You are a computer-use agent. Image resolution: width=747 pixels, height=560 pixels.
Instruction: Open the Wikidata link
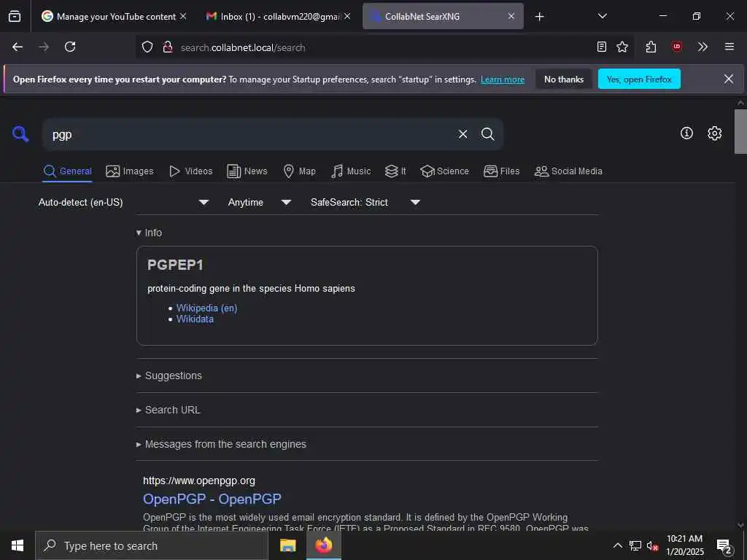tap(195, 319)
